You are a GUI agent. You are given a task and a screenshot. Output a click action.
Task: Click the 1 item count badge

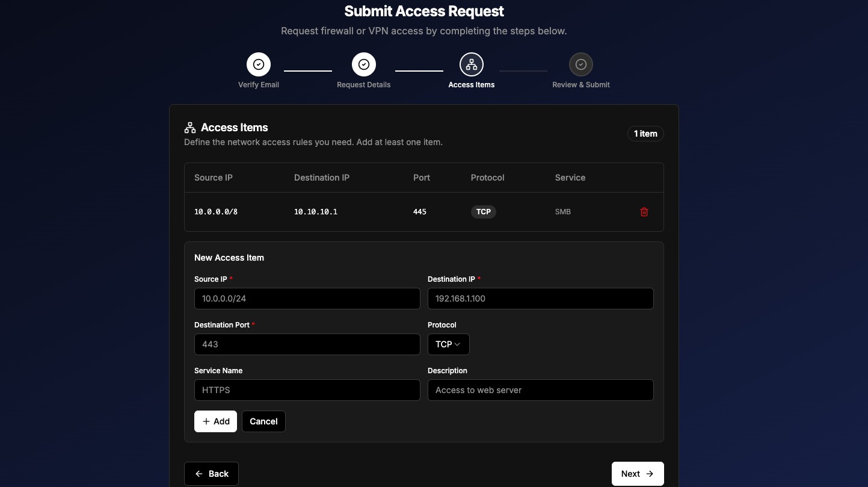coord(645,134)
